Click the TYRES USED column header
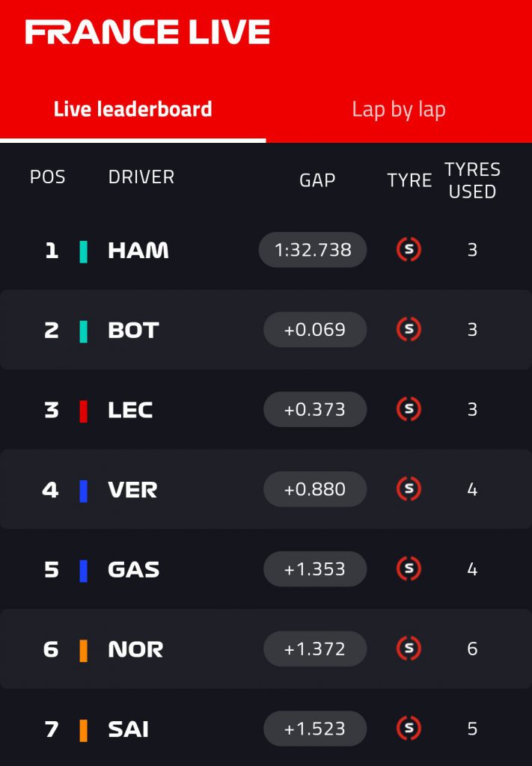This screenshot has width=532, height=766. tap(472, 180)
